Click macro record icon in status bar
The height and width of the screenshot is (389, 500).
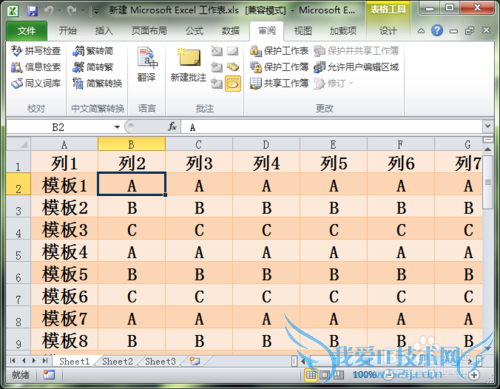pos(49,375)
